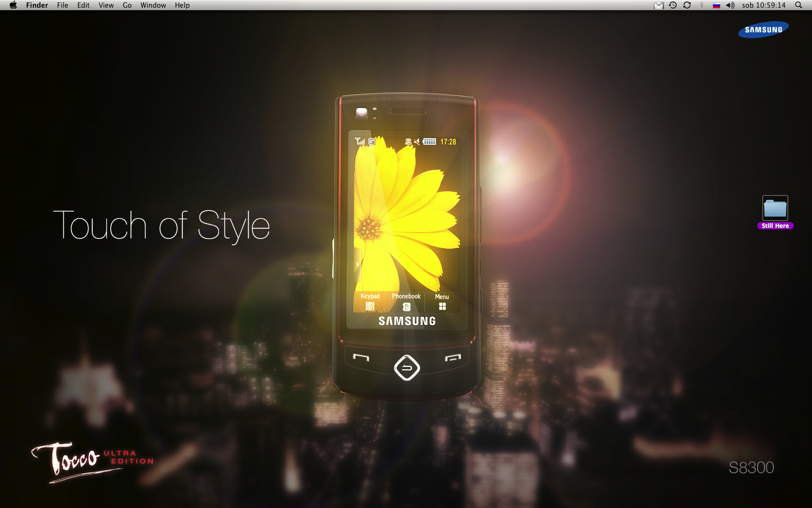Click the sync arrows menu bar icon
The width and height of the screenshot is (812, 508).
(x=687, y=5)
